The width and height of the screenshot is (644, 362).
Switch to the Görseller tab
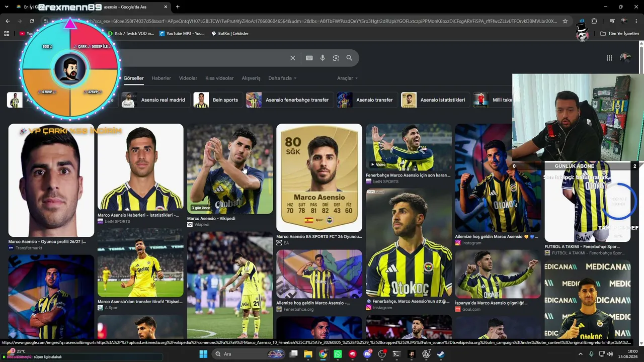(133, 78)
